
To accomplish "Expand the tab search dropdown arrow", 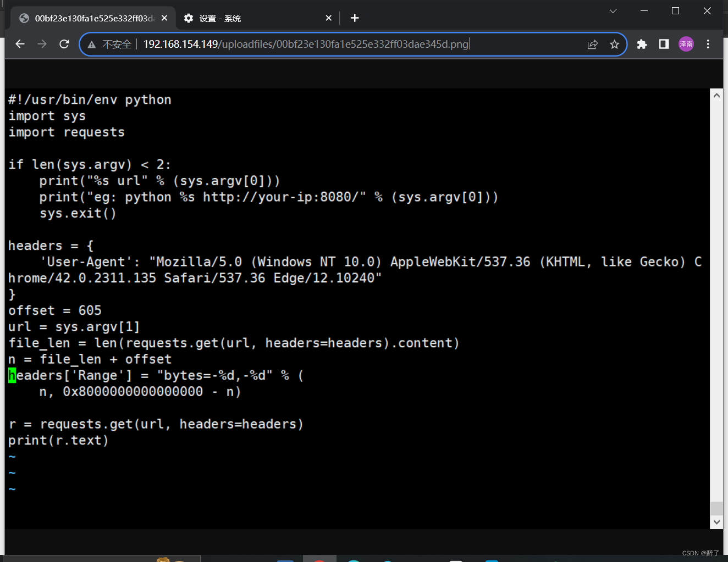I will (x=613, y=11).
